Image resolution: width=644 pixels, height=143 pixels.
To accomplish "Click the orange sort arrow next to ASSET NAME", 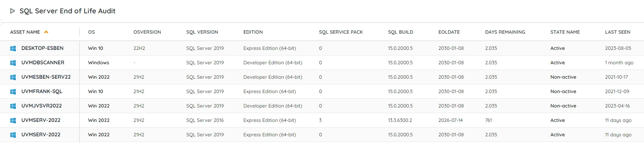I will [46, 32].
